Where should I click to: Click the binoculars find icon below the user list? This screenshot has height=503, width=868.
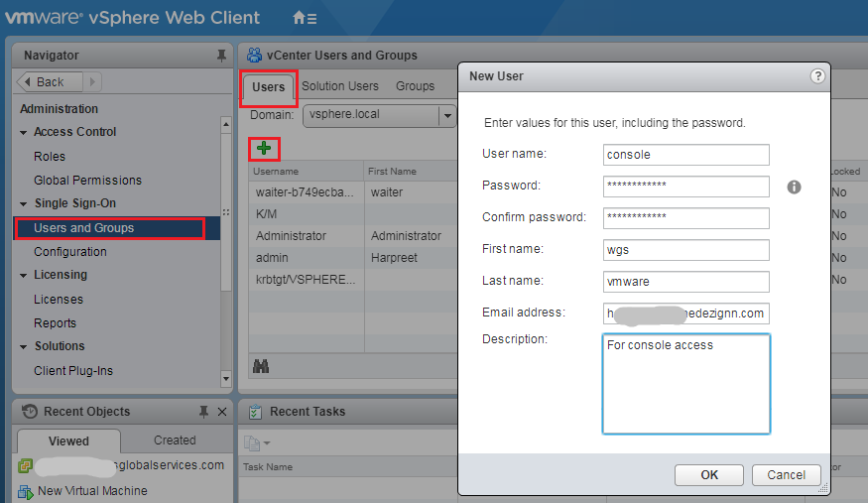[x=262, y=366]
